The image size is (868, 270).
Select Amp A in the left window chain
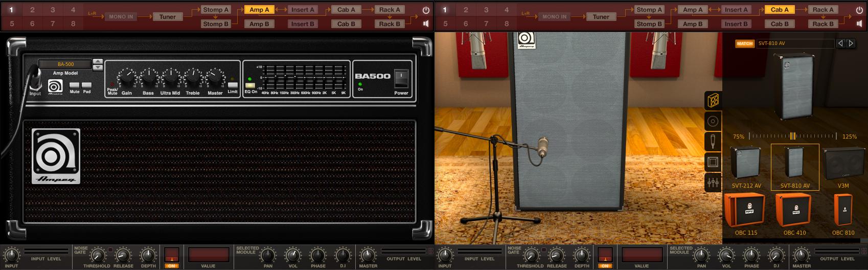(259, 10)
